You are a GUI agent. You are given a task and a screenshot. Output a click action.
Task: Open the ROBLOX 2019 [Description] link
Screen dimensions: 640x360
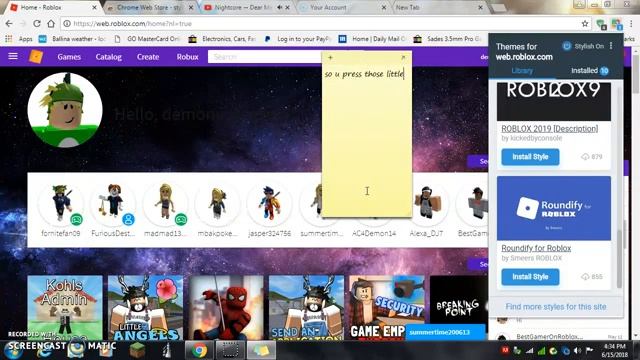(549, 129)
